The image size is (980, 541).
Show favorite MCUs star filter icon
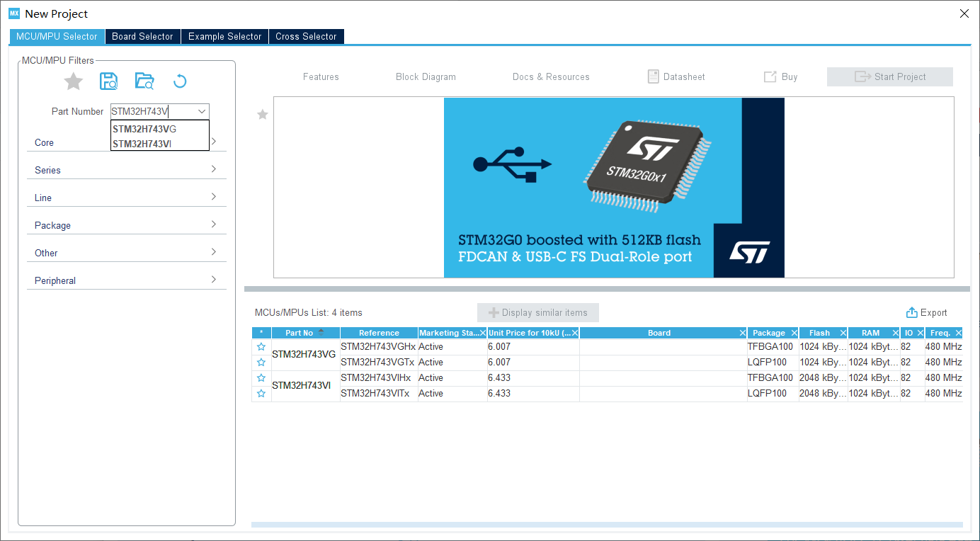pos(74,81)
